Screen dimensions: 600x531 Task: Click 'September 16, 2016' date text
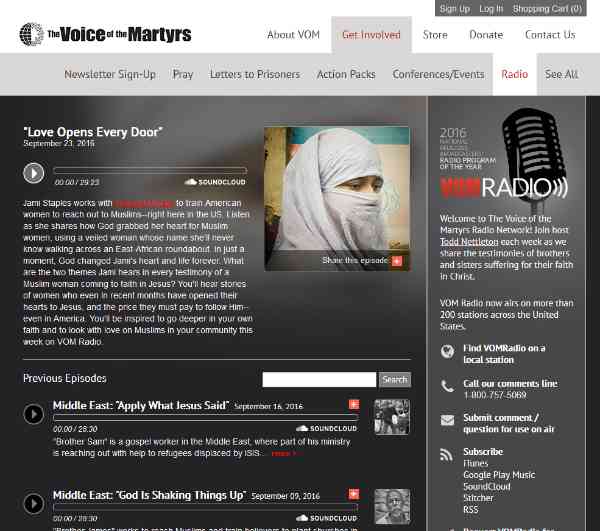coord(269,406)
